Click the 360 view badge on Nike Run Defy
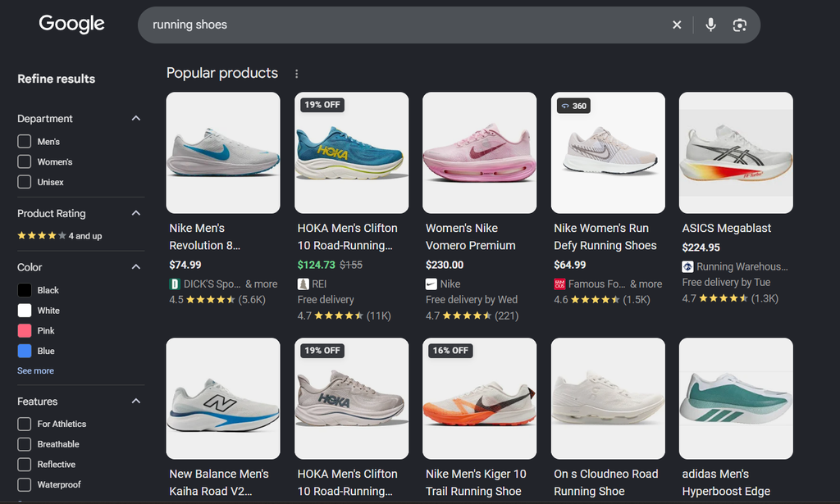 [x=573, y=106]
